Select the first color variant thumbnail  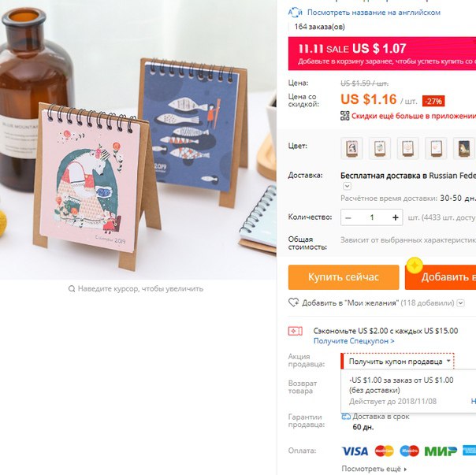click(x=351, y=148)
